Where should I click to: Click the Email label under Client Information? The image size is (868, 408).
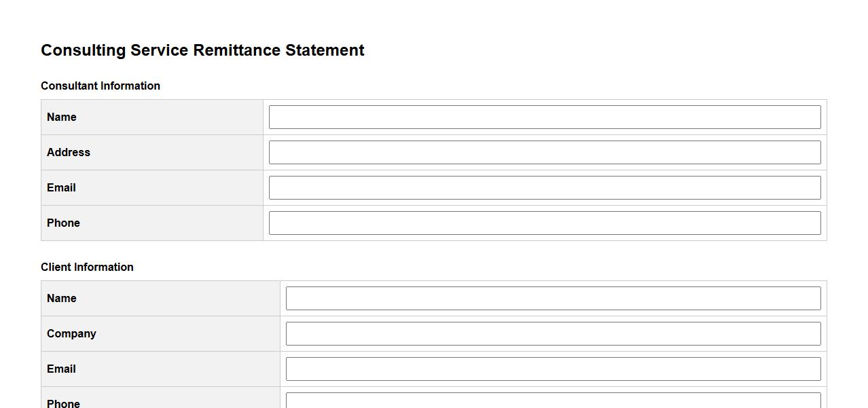pos(61,369)
